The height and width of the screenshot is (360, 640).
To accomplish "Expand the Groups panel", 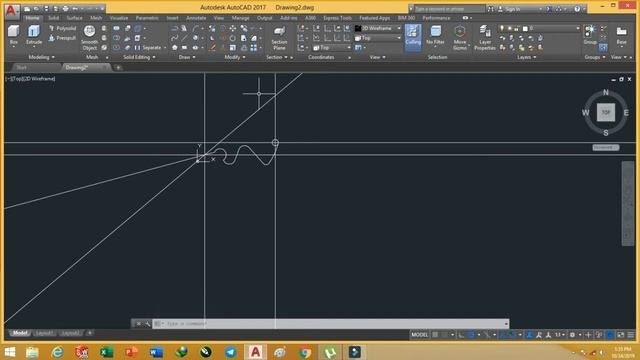I will coord(595,57).
